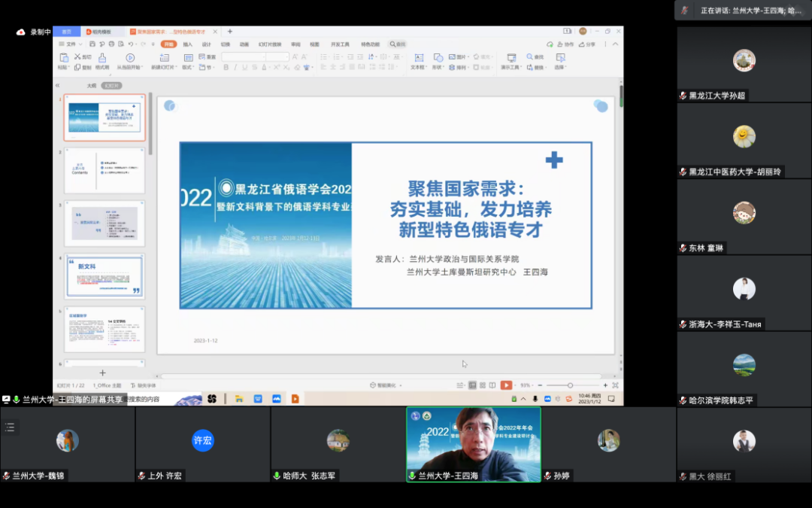The height and width of the screenshot is (508, 812).
Task: Switch to the Design (设计) tab
Action: 206,44
